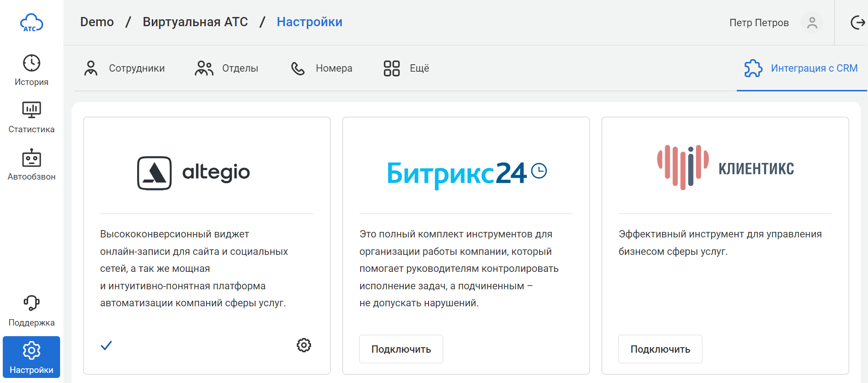Click the Demo breadcrumb link
Screen dimensions: 868x383
[x=97, y=22]
